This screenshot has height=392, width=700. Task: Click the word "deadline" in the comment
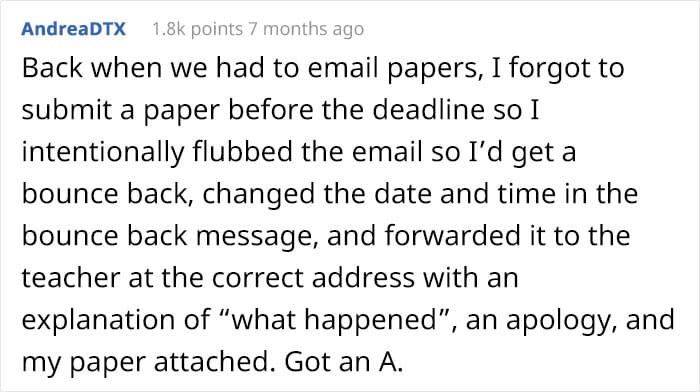[x=429, y=110]
